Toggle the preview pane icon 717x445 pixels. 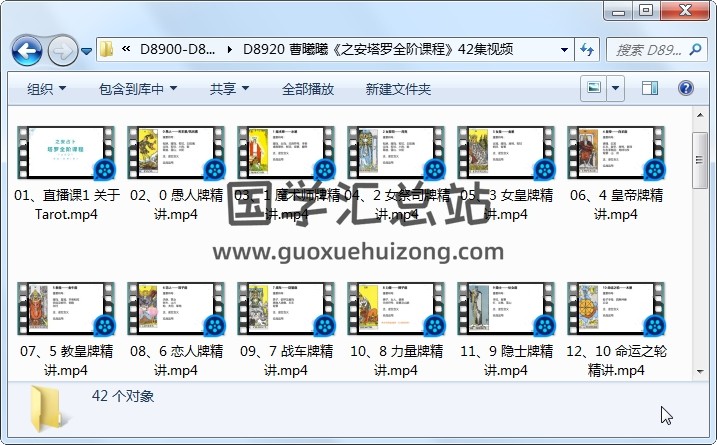[x=650, y=88]
